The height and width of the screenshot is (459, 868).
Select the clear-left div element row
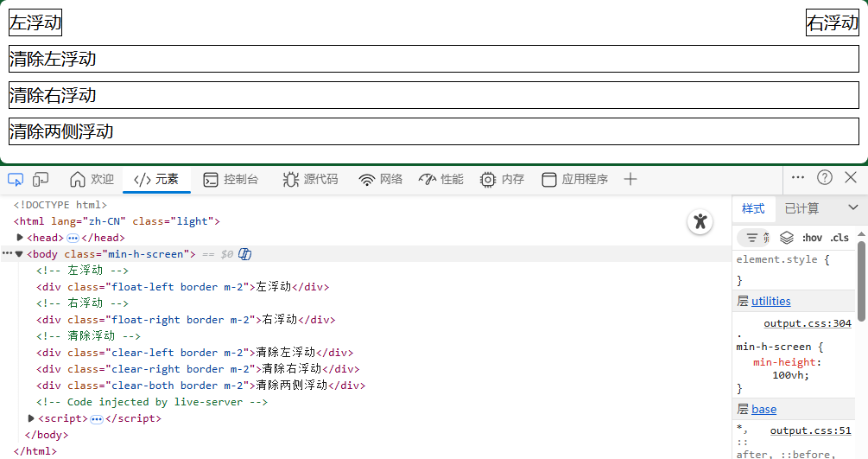tap(195, 352)
